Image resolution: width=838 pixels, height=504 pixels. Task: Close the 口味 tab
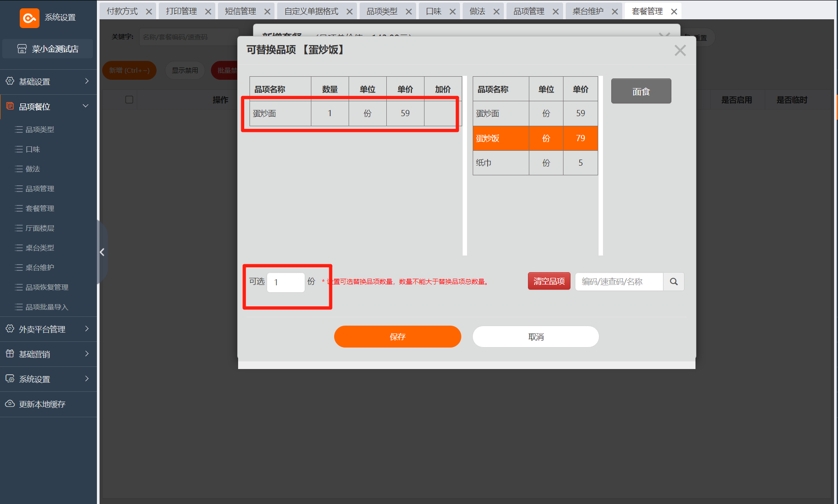click(x=453, y=11)
